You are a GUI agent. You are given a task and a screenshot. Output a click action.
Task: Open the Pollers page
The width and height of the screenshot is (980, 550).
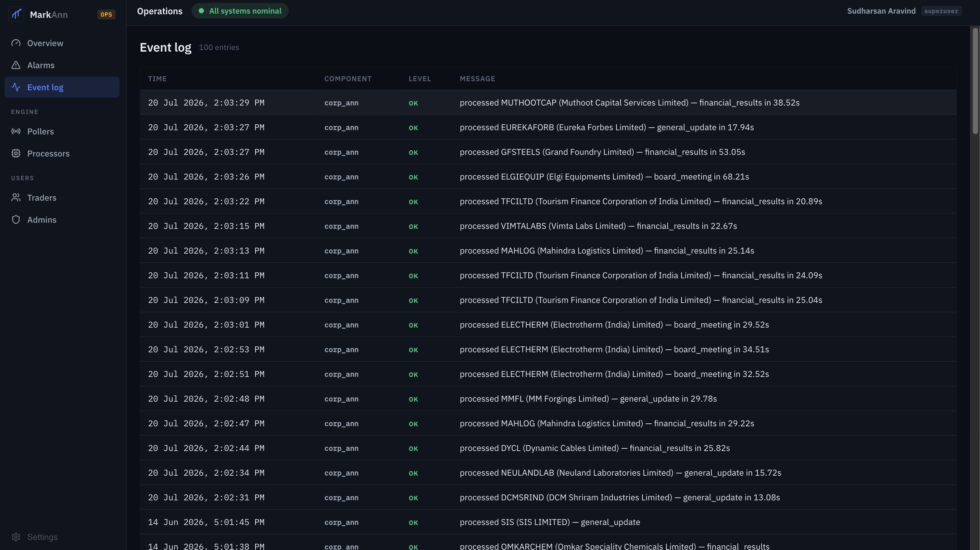[x=62, y=131]
